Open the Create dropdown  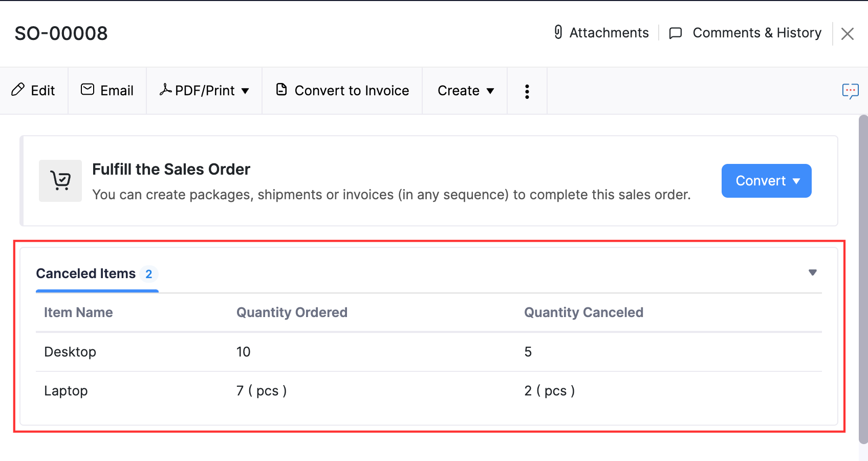[465, 90]
